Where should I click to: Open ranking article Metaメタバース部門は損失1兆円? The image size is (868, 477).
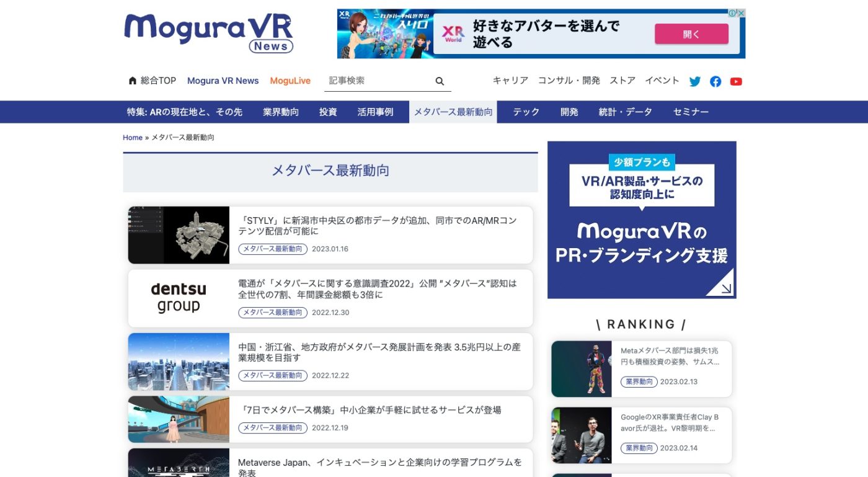(x=670, y=356)
